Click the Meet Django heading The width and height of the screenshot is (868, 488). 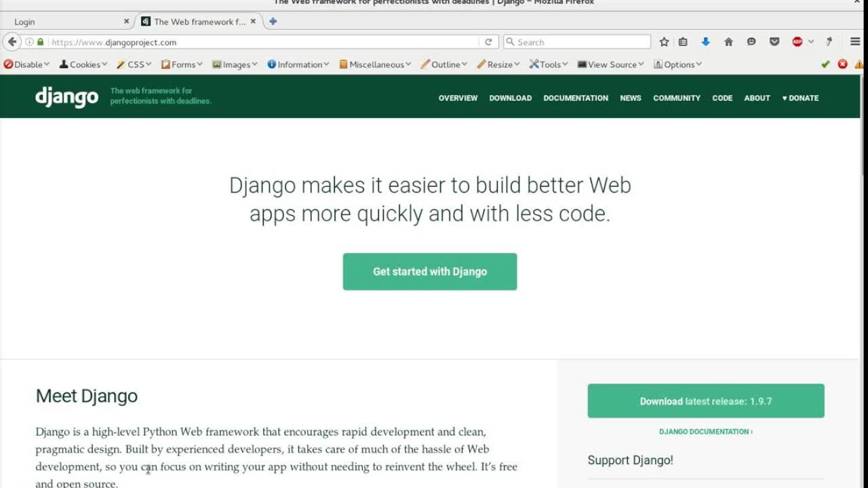[x=86, y=396]
